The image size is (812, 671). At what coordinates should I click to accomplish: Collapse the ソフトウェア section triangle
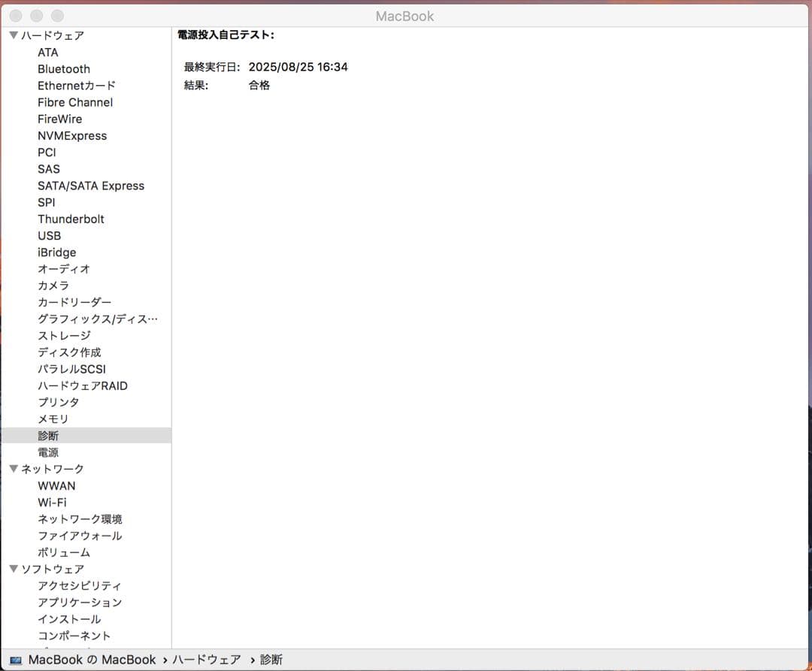pyautogui.click(x=14, y=569)
